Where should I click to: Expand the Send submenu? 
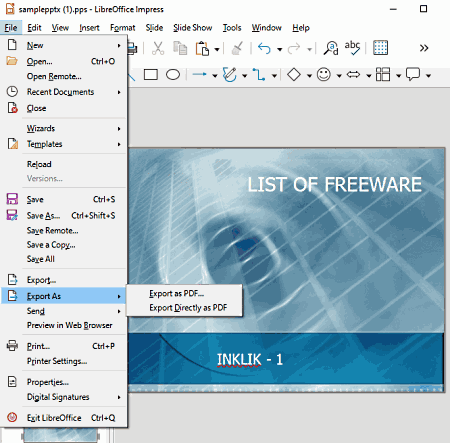pyautogui.click(x=64, y=311)
